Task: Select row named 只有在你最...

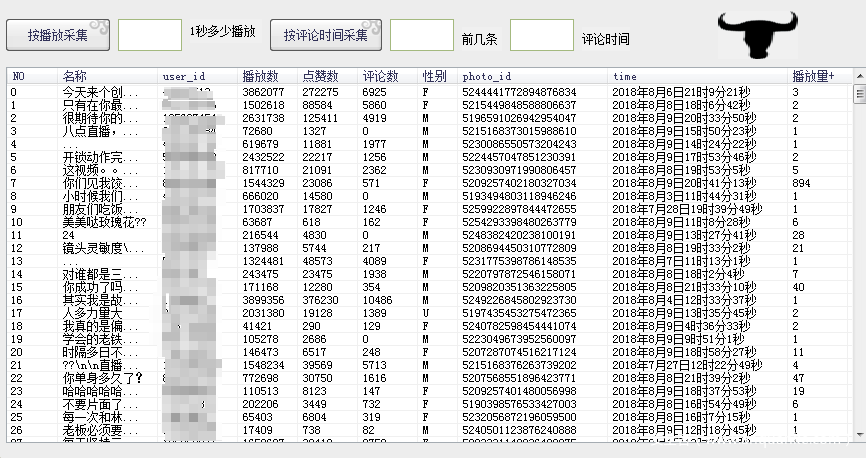Action: tap(430, 105)
